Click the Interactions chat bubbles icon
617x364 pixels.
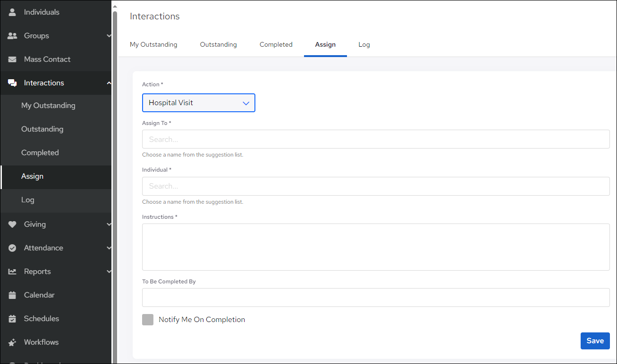[13, 83]
